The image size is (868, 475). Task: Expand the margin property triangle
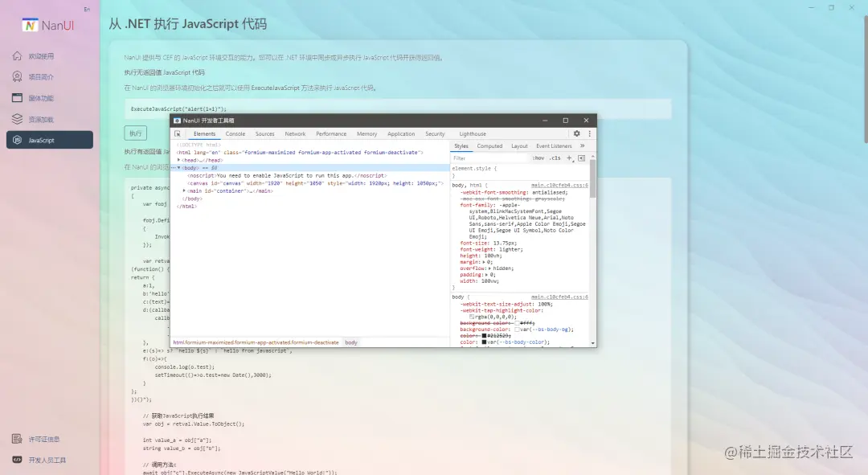[485, 262]
